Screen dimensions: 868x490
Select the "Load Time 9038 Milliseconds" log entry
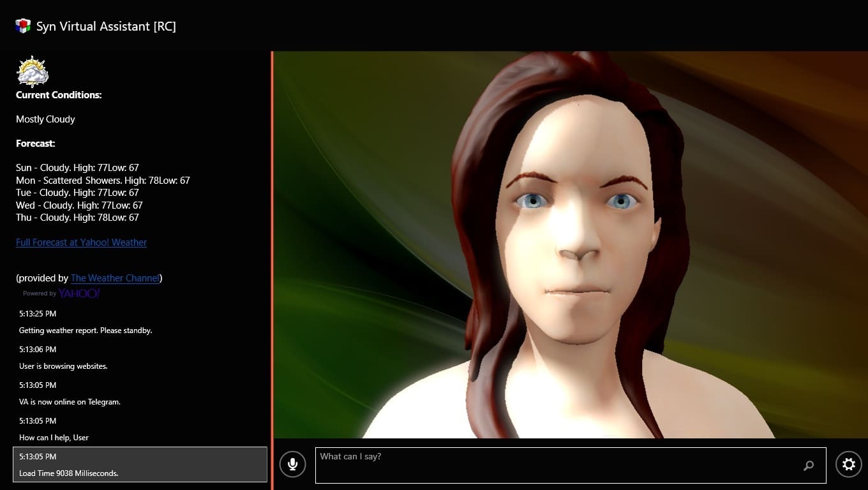pyautogui.click(x=140, y=464)
